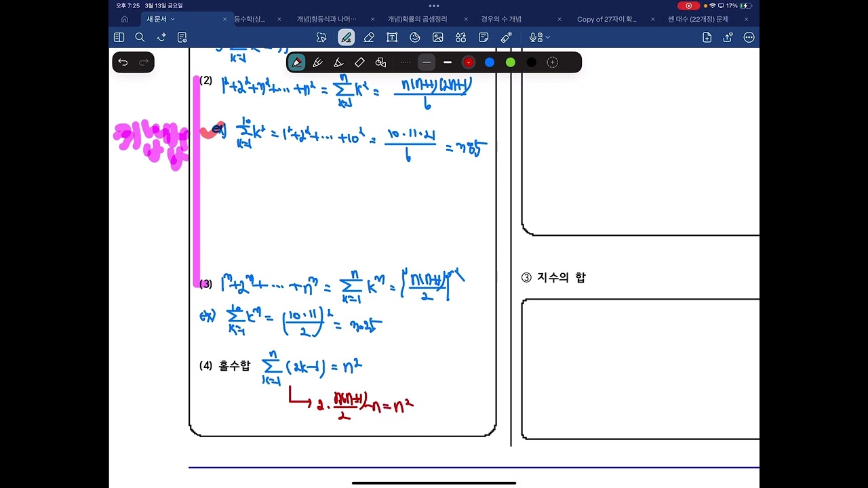Tap the (4) 홀수합 label
The image size is (868, 488).
(224, 365)
